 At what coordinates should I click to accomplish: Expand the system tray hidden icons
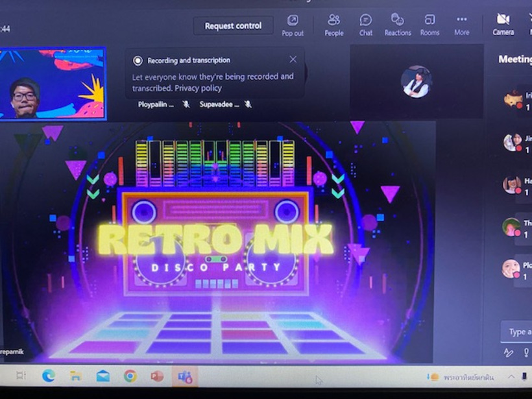(511, 377)
